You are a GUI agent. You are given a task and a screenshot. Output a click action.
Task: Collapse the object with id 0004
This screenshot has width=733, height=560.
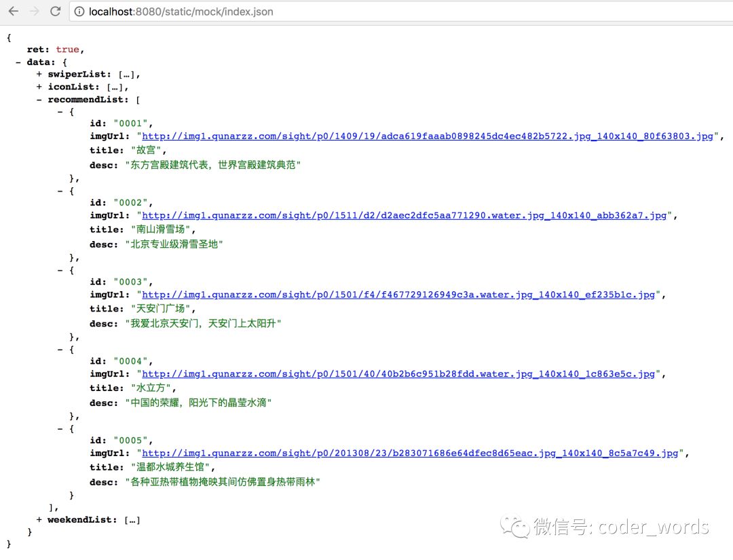tap(60, 350)
